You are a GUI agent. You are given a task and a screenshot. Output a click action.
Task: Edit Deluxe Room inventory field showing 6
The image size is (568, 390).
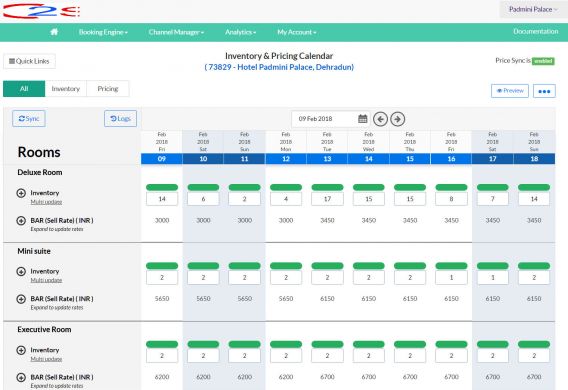[203, 199]
